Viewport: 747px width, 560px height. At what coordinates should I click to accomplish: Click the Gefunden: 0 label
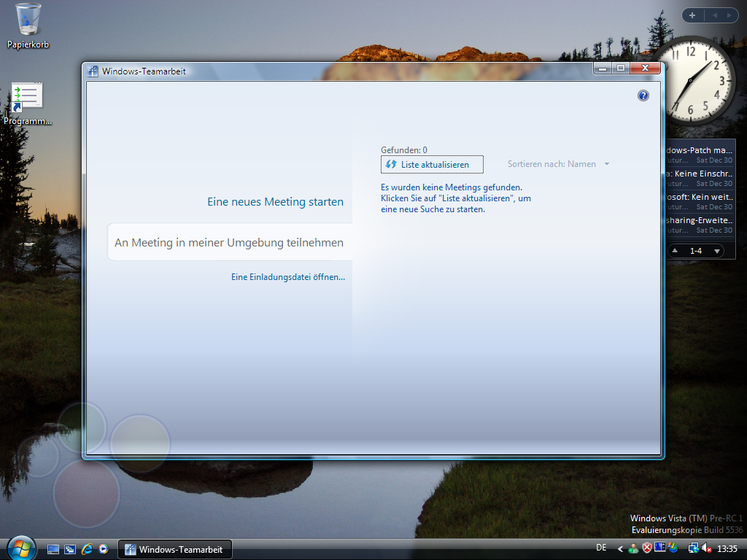pos(404,150)
